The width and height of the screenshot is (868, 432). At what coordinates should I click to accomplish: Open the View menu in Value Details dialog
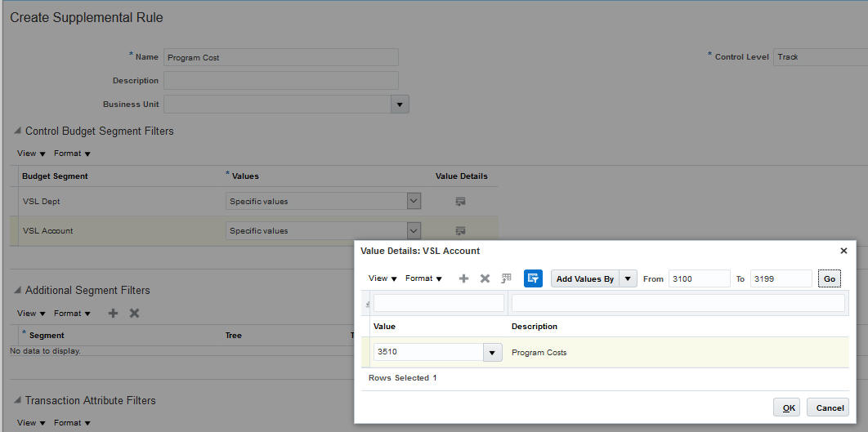coord(383,278)
